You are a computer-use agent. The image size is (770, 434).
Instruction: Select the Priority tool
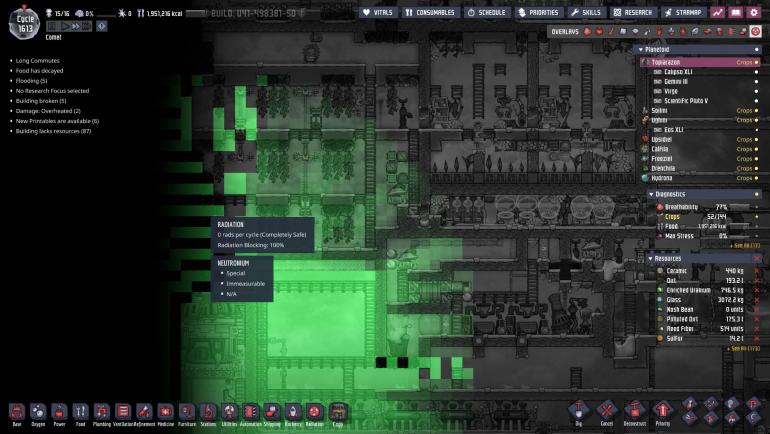tap(662, 412)
